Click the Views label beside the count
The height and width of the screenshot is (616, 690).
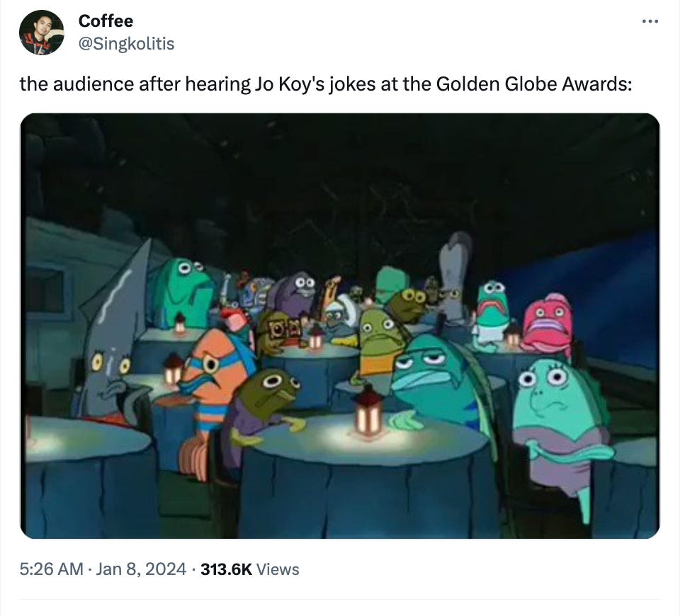coord(278,569)
